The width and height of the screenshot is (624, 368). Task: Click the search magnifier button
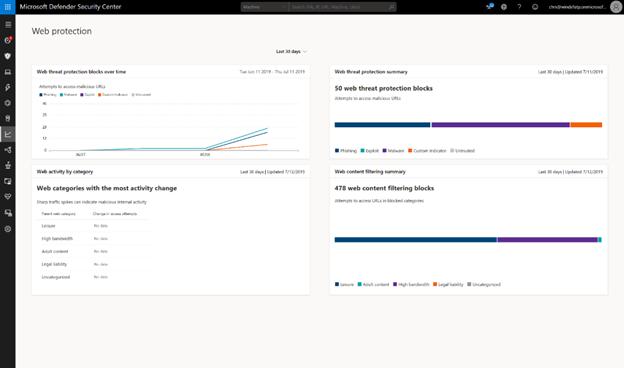click(392, 7)
